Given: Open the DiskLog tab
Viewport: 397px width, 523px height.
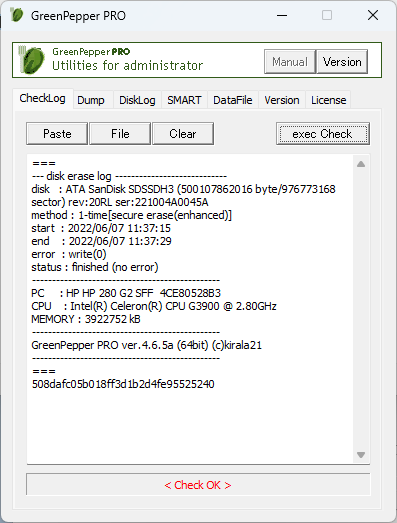Looking at the screenshot, I should coord(137,100).
